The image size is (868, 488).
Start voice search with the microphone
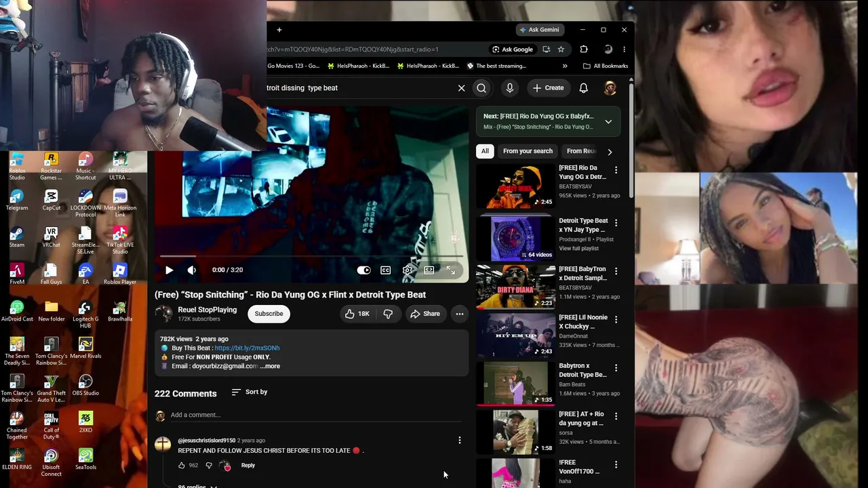click(x=510, y=88)
